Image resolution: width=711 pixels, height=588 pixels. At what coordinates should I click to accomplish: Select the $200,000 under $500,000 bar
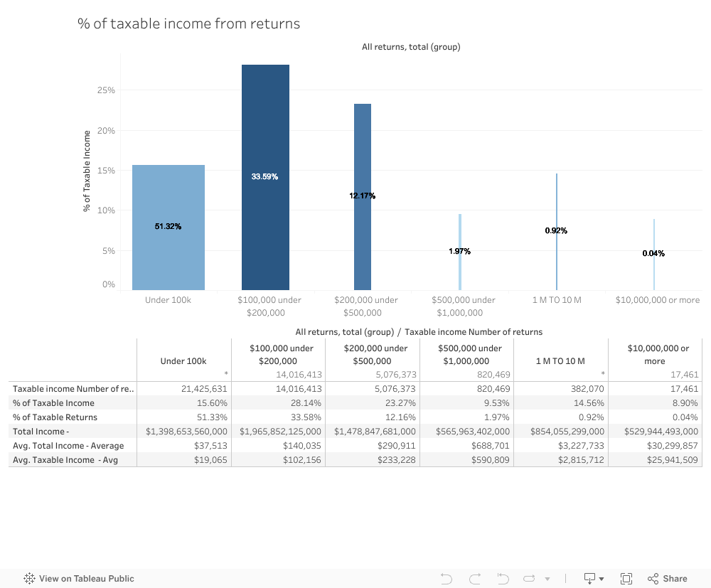click(363, 197)
